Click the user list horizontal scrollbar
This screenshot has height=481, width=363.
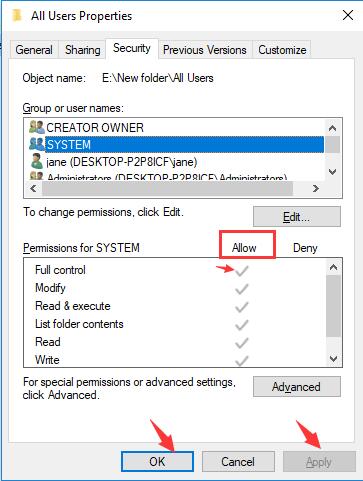pyautogui.click(x=167, y=189)
